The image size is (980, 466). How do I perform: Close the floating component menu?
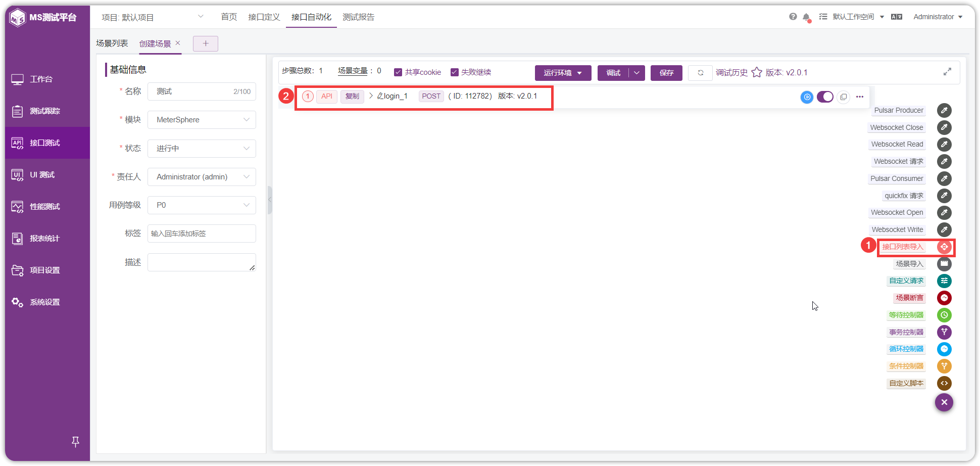tap(944, 402)
